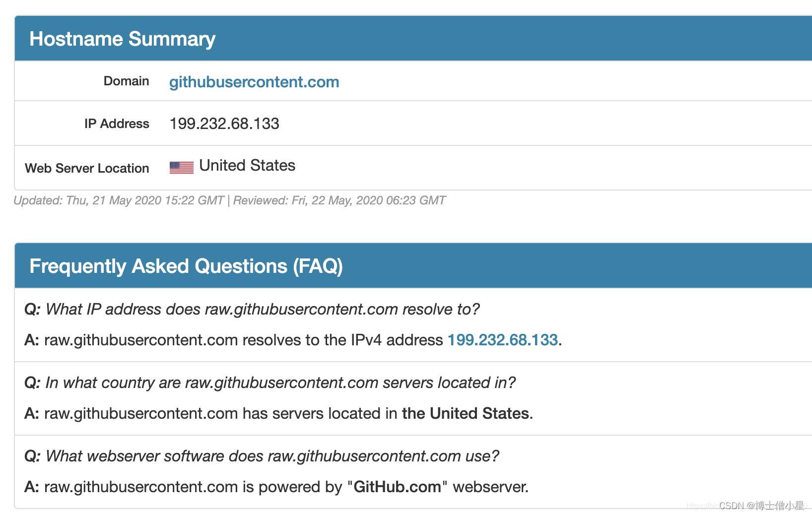Image resolution: width=812 pixels, height=515 pixels.
Task: Click the question about IP address resolution
Action: point(252,309)
